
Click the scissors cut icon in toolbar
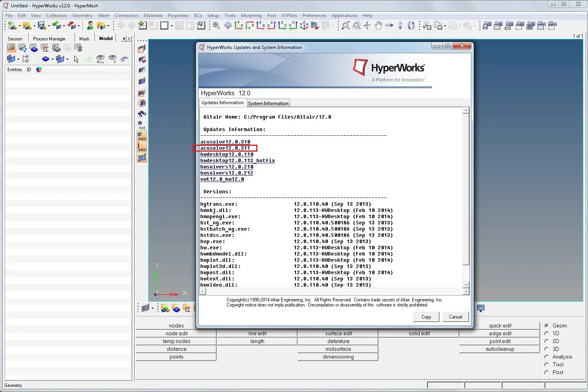[427, 26]
